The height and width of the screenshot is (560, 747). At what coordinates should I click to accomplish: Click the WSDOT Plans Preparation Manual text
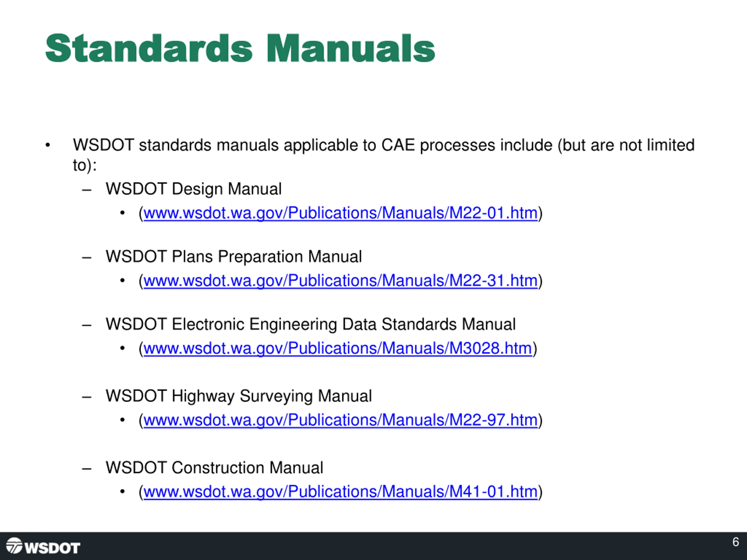(234, 257)
